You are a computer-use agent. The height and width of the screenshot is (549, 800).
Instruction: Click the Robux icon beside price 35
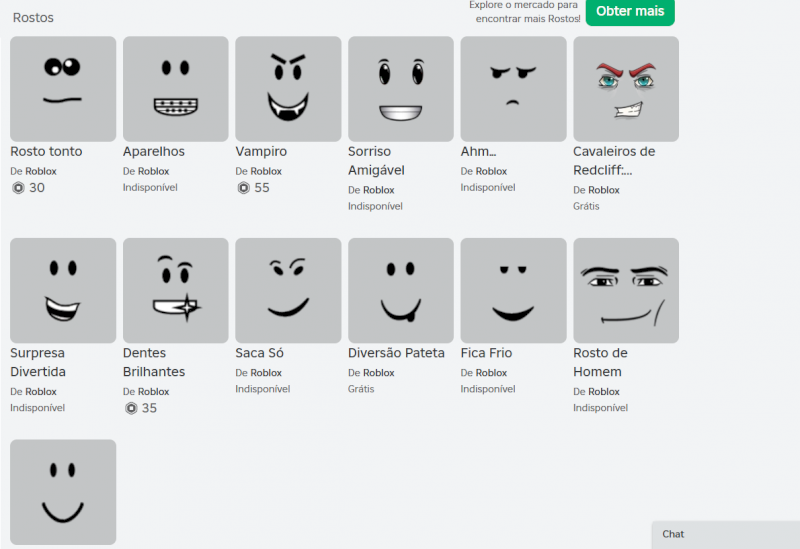tap(131, 409)
